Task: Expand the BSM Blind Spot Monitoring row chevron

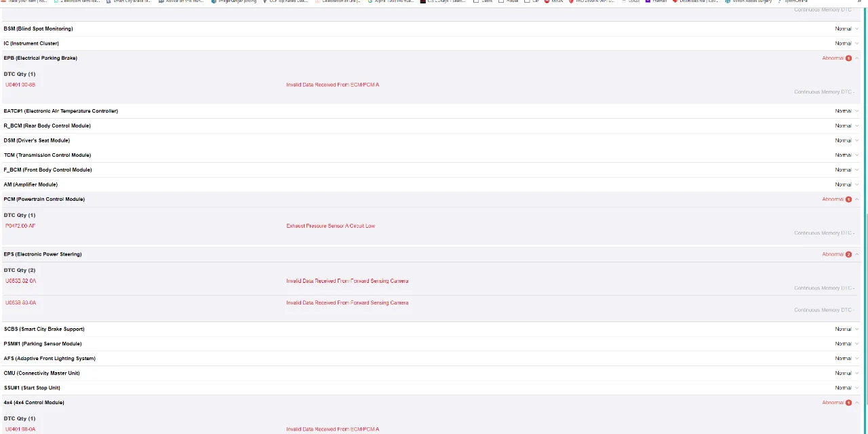Action: point(856,28)
